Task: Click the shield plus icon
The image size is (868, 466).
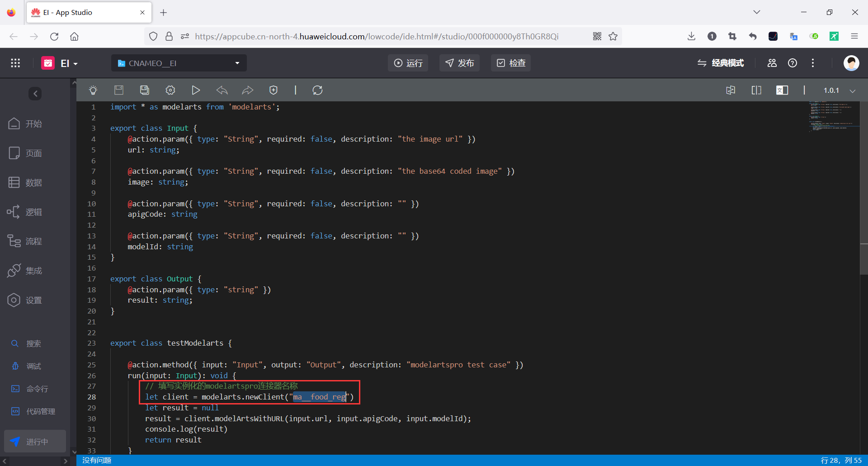Action: pyautogui.click(x=274, y=90)
